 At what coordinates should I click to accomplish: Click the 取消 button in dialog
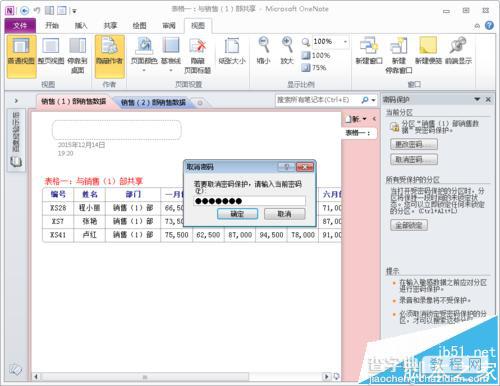[x=284, y=214]
